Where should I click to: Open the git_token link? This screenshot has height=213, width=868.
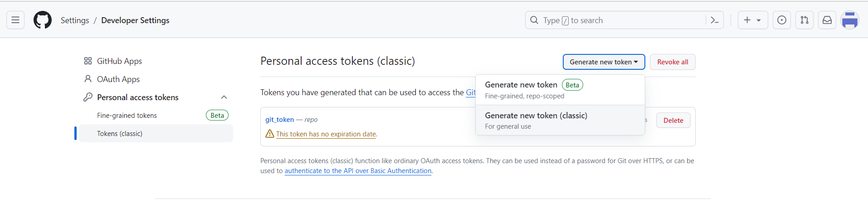[279, 120]
